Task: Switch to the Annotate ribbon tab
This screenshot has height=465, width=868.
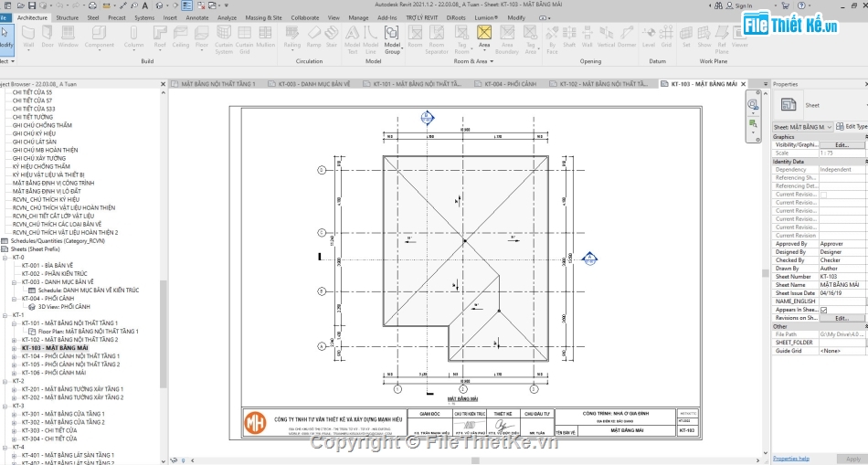Action: (197, 17)
